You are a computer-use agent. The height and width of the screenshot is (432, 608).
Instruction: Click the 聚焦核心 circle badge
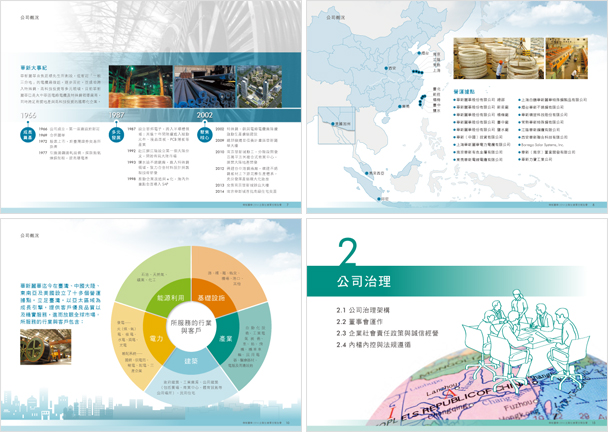(204, 135)
